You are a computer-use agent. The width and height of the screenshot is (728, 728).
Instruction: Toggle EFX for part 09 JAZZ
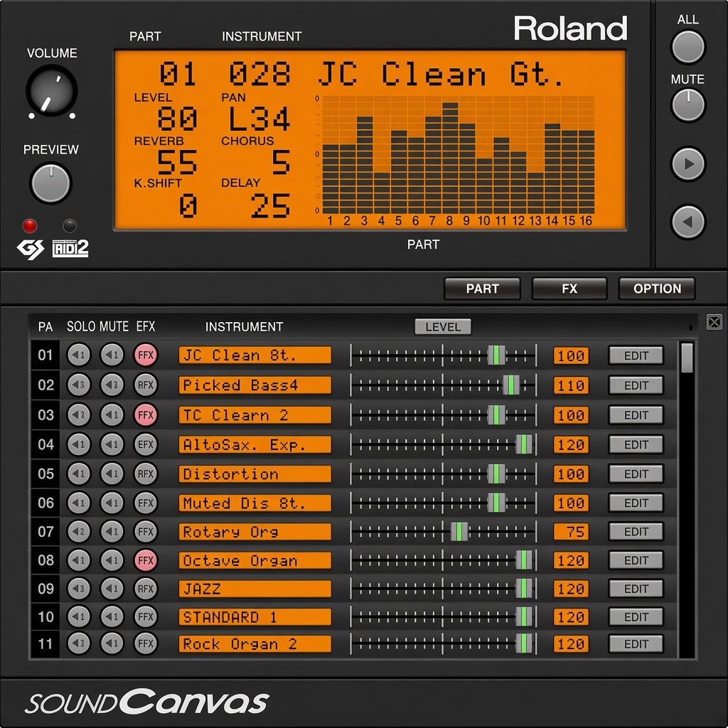point(146,589)
